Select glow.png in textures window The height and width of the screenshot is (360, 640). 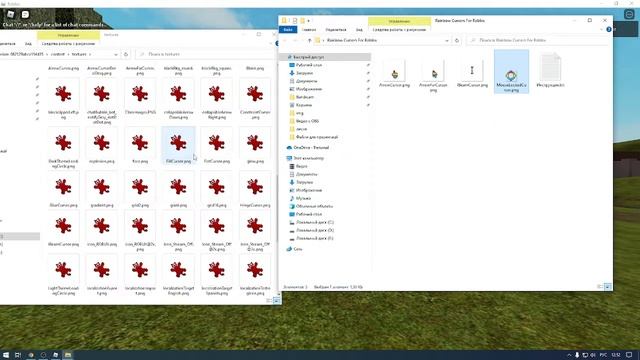pos(255,146)
